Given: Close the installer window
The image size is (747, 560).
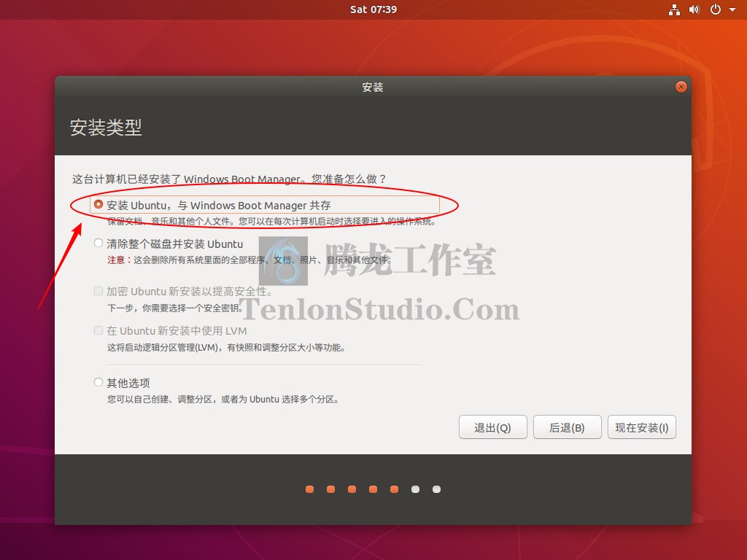Looking at the screenshot, I should tap(681, 87).
